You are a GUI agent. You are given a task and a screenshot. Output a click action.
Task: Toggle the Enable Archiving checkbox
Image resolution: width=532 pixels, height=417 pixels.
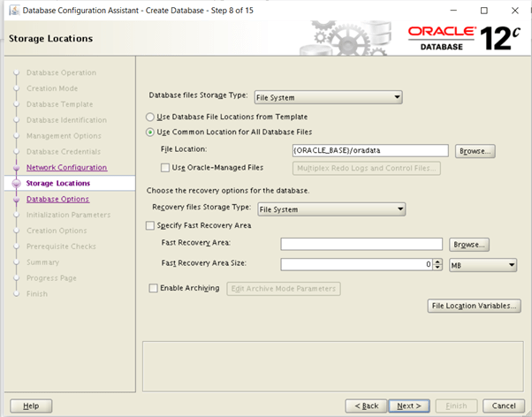[x=154, y=288]
